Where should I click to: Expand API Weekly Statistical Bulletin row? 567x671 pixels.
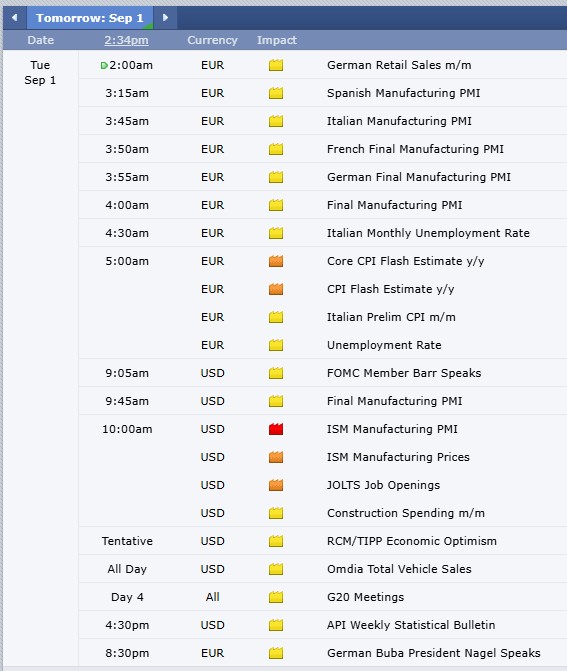(323, 625)
